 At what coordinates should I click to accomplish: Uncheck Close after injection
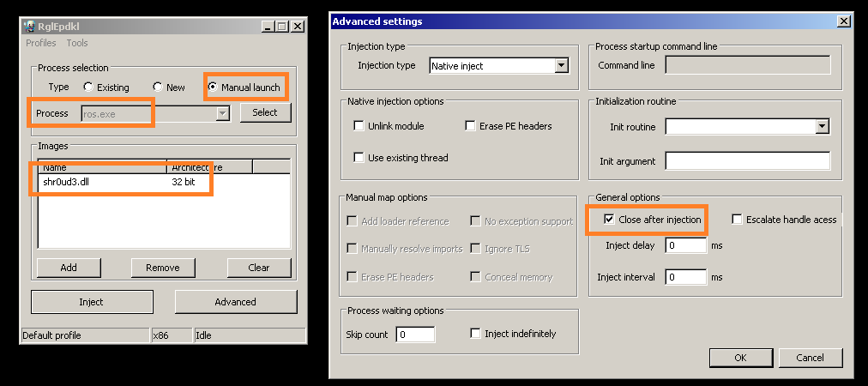pyautogui.click(x=609, y=220)
